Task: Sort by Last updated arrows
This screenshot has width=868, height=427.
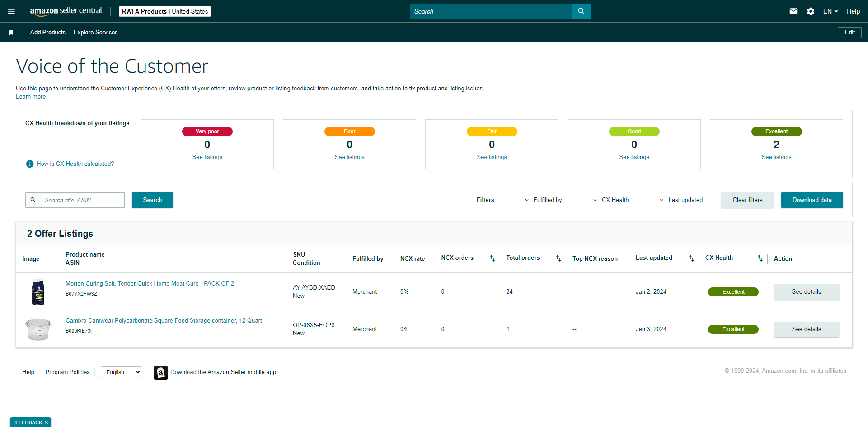Action: (x=691, y=258)
